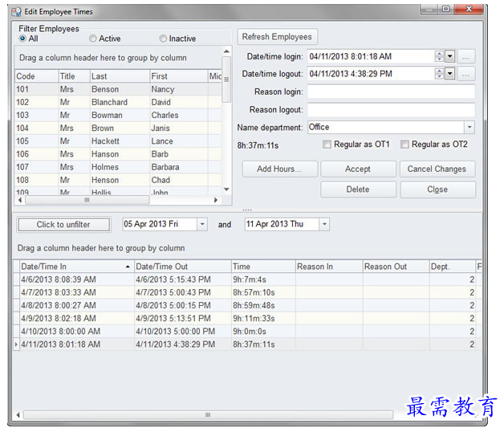This screenshot has width=504, height=432.
Task: Click the Cancel Changes button
Action: (437, 169)
